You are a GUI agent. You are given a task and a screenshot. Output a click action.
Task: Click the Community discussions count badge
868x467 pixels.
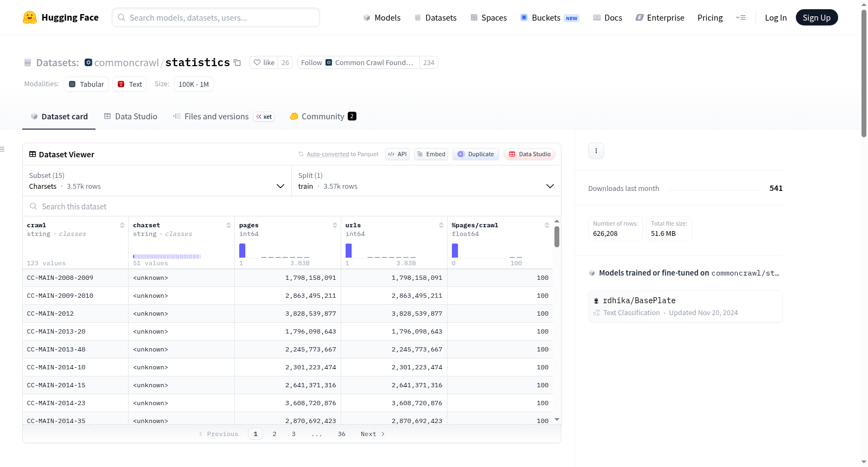tap(352, 116)
